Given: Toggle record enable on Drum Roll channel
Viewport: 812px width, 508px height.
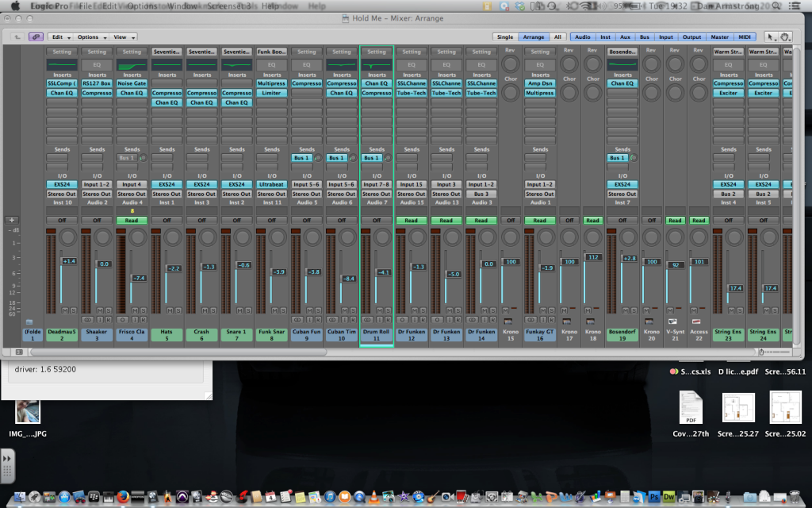Looking at the screenshot, I should pyautogui.click(x=388, y=320).
